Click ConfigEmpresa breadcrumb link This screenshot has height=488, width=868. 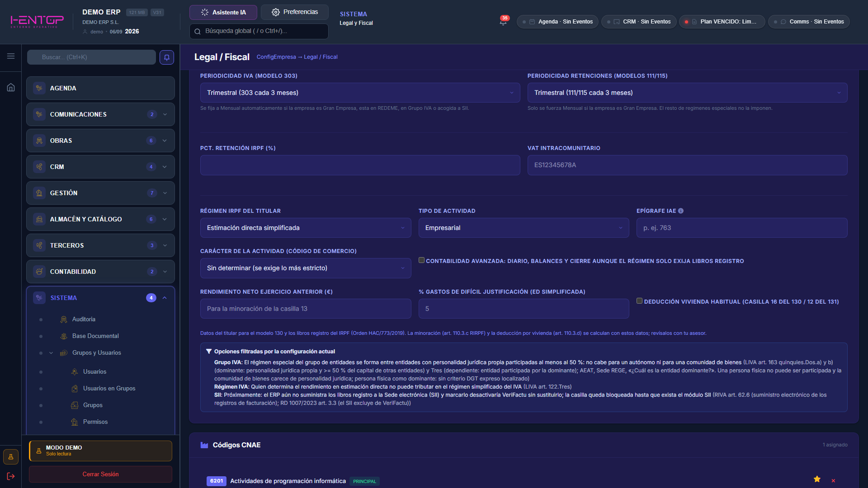[276, 57]
